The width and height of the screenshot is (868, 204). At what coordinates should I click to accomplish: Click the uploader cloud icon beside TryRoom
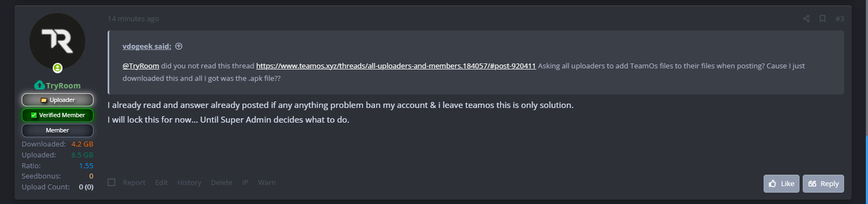click(39, 85)
